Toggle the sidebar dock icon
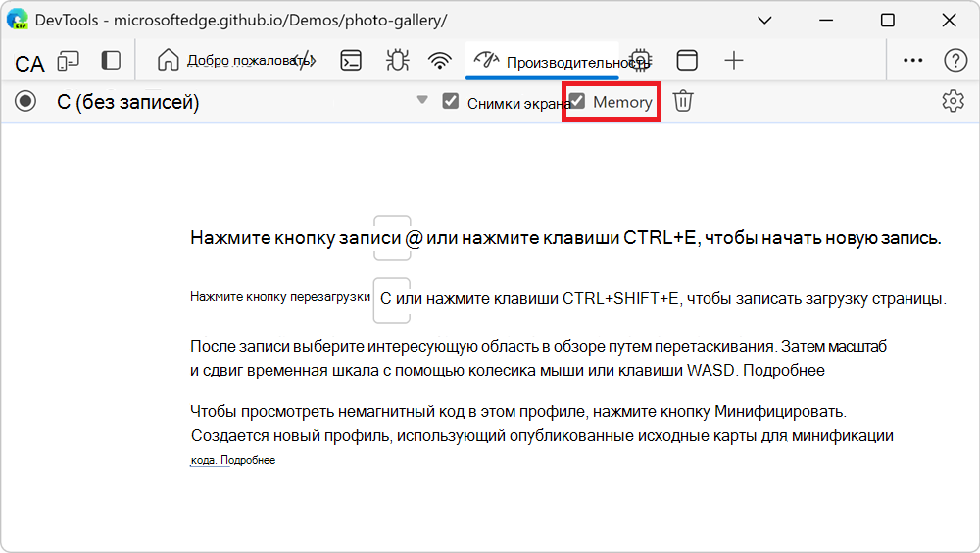Viewport: 980px width, 553px height. pyautogui.click(x=111, y=61)
